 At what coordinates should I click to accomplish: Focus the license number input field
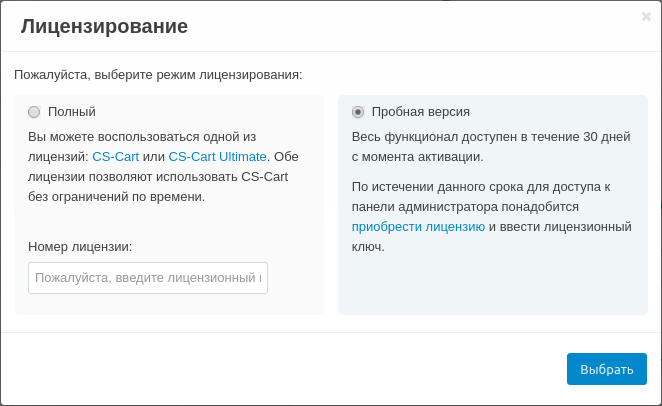click(148, 278)
